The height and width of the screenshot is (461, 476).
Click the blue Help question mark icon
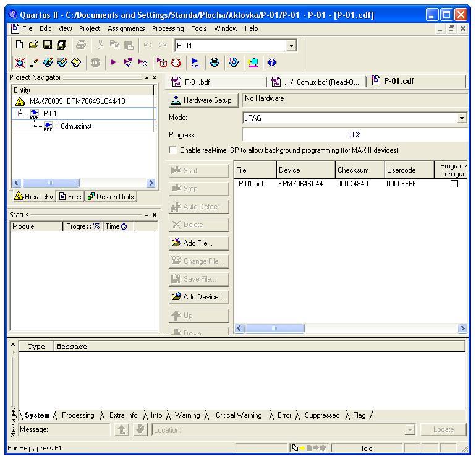[x=272, y=62]
